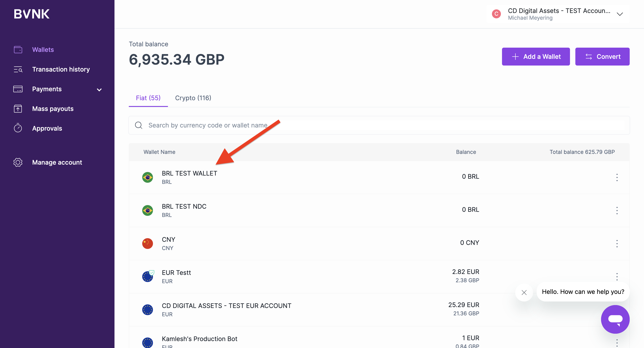Screen dimensions: 644x348
Task: Click the Transaction history search icon
Action: pyautogui.click(x=18, y=70)
